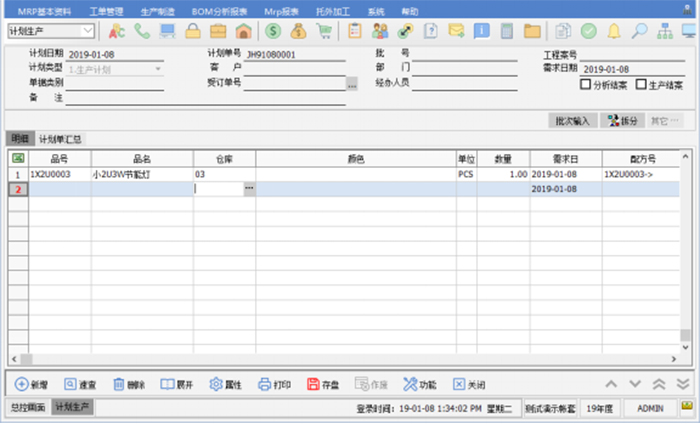
Task: Click the 打印 print button
Action: 274,384
